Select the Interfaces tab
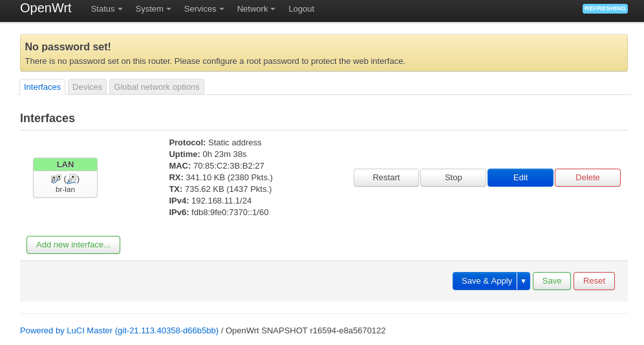This screenshot has width=644, height=345. click(x=42, y=87)
